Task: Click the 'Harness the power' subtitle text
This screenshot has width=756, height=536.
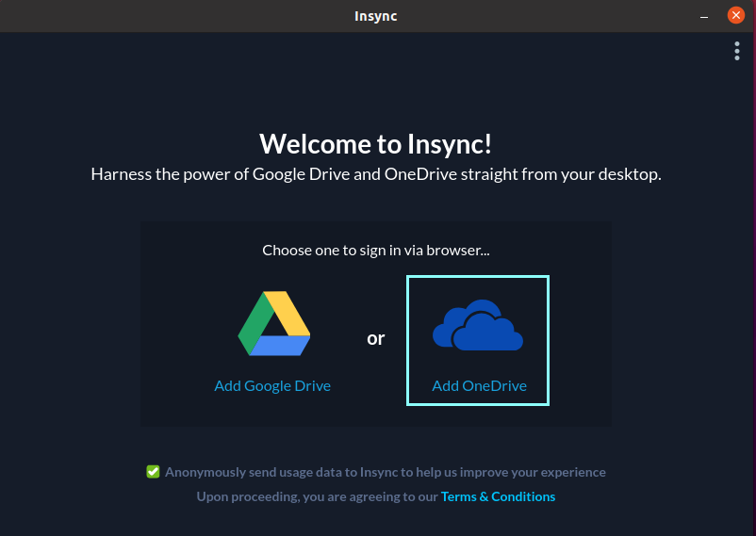Action: (376, 174)
